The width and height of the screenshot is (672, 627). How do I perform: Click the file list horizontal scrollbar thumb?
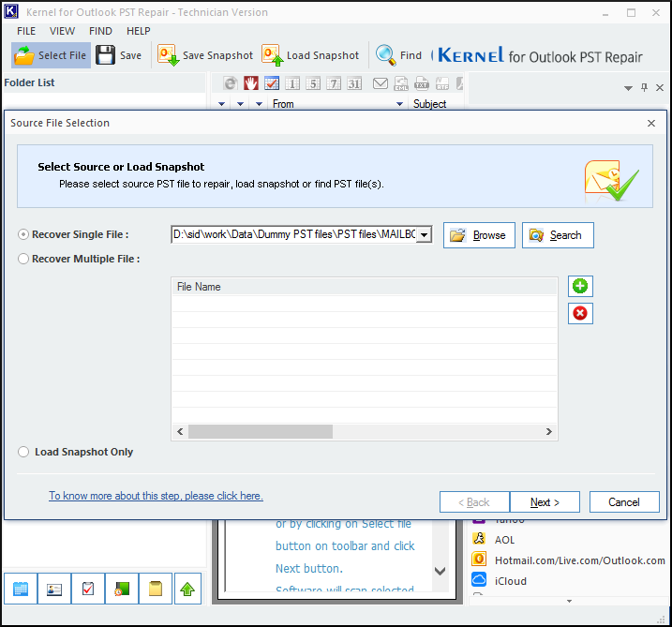[260, 432]
